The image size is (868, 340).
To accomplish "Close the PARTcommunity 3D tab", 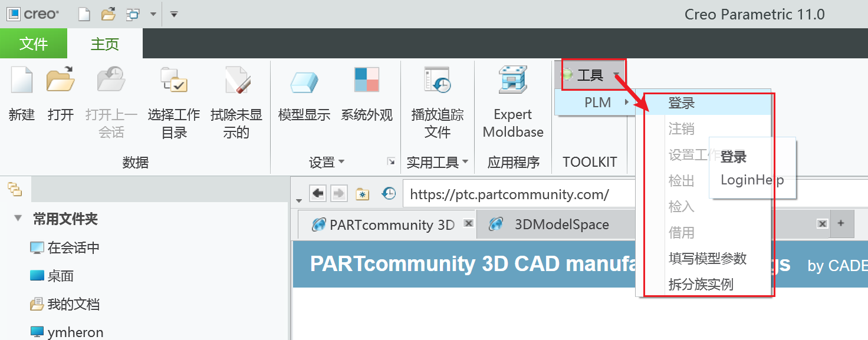I will [468, 223].
